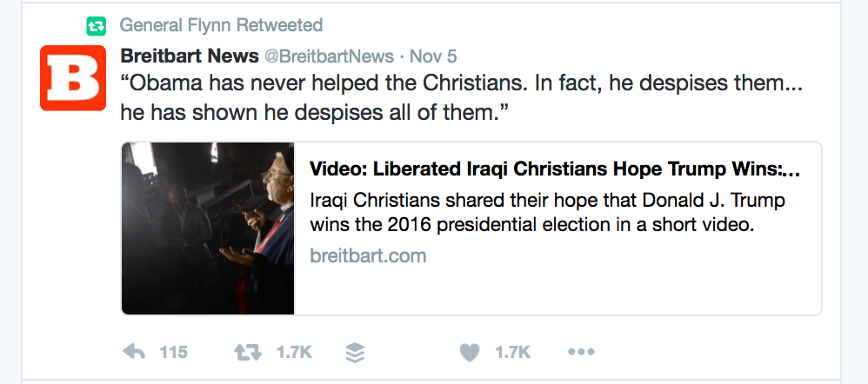Image resolution: width=868 pixels, height=384 pixels.
Task: Click the stacked layers icon
Action: pos(355,352)
